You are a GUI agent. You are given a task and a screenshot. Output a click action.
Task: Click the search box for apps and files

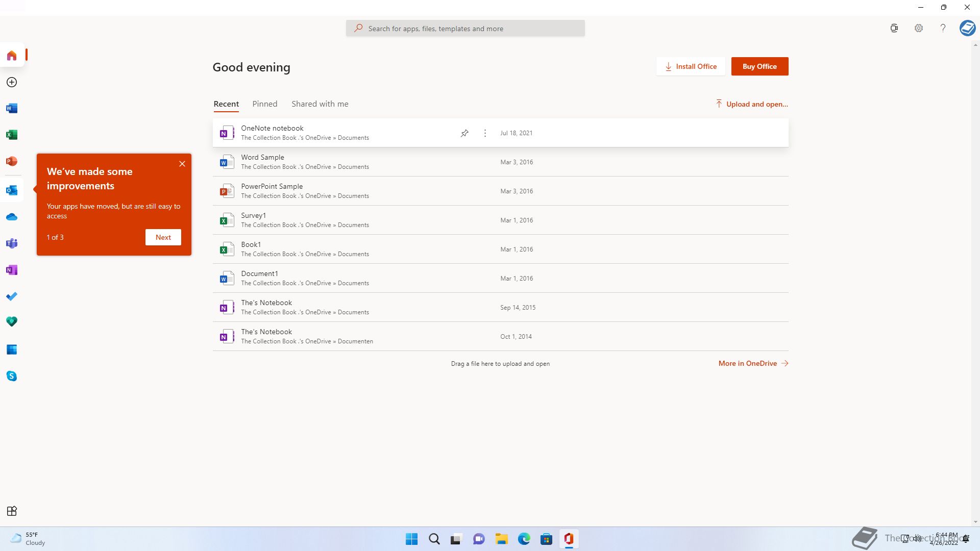(x=465, y=29)
